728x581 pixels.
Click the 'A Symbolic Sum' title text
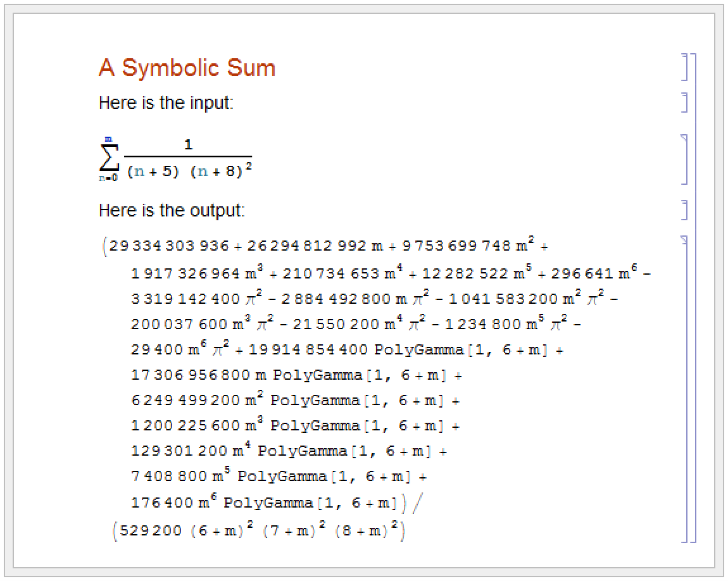click(x=187, y=68)
